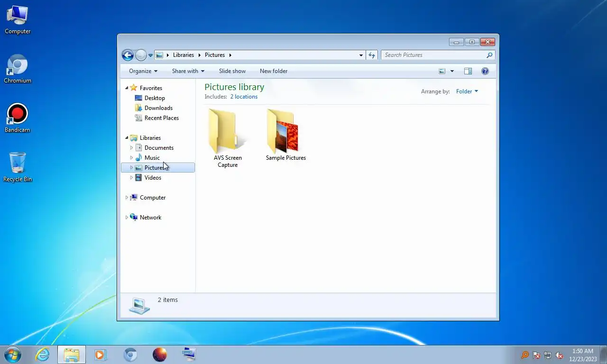Expand the Documents library
The height and width of the screenshot is (364, 607).
(131, 148)
